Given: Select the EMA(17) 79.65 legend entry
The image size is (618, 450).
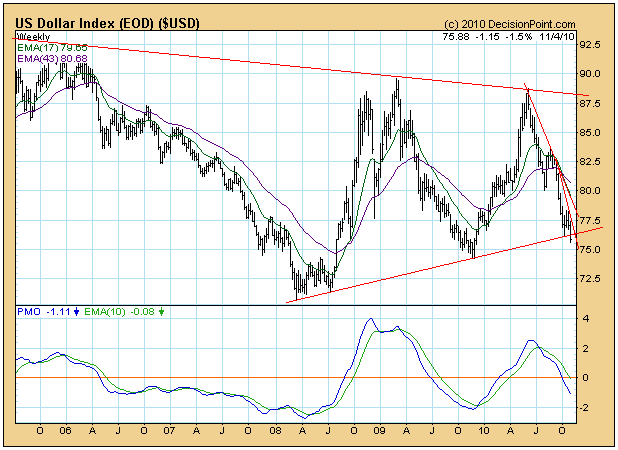Looking at the screenshot, I should tap(54, 47).
